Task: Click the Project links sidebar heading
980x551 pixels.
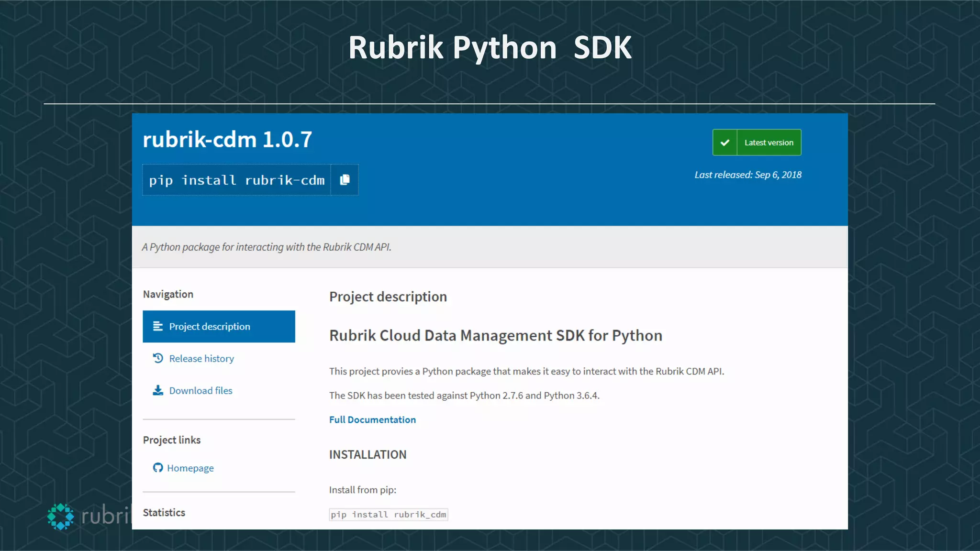Action: coord(171,440)
